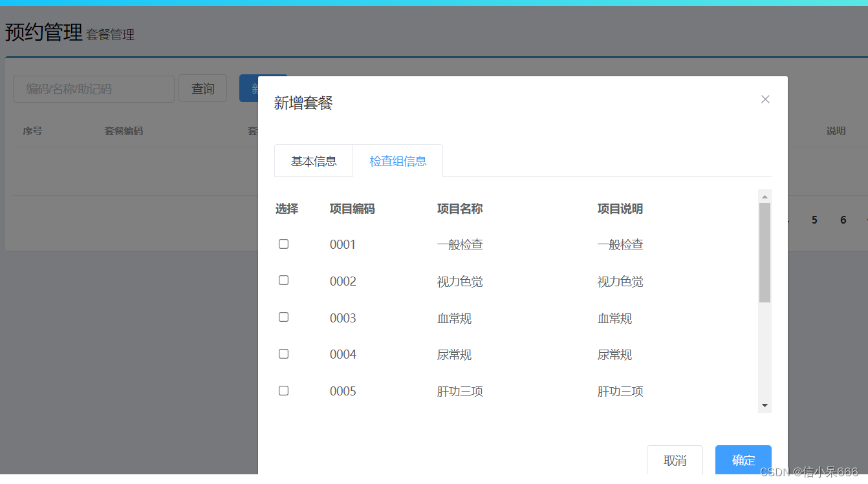
Task: Close the 新增套餐 dialog
Action: 765,99
